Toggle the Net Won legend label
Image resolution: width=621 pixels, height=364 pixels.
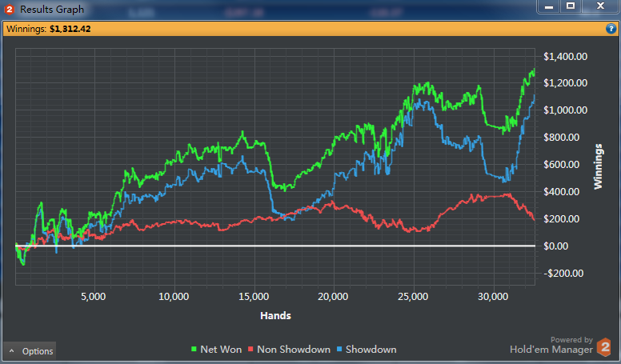coord(221,350)
